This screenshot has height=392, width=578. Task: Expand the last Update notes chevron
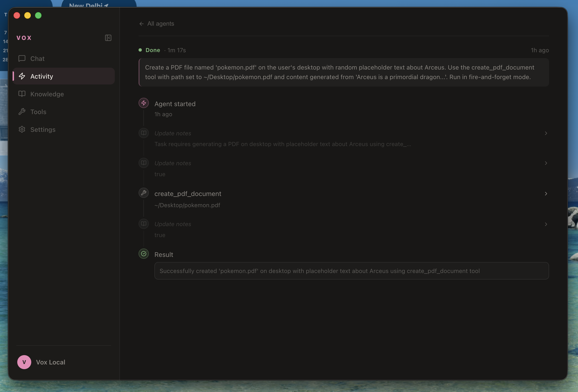546,224
